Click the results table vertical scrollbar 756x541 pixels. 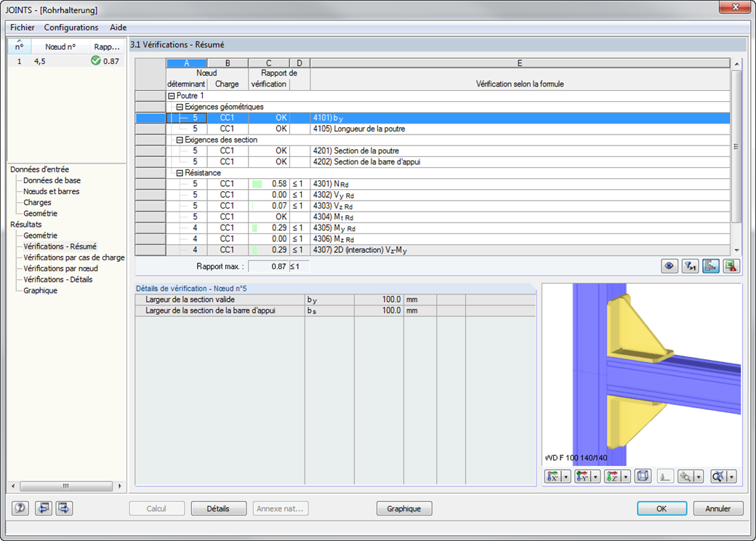736,147
